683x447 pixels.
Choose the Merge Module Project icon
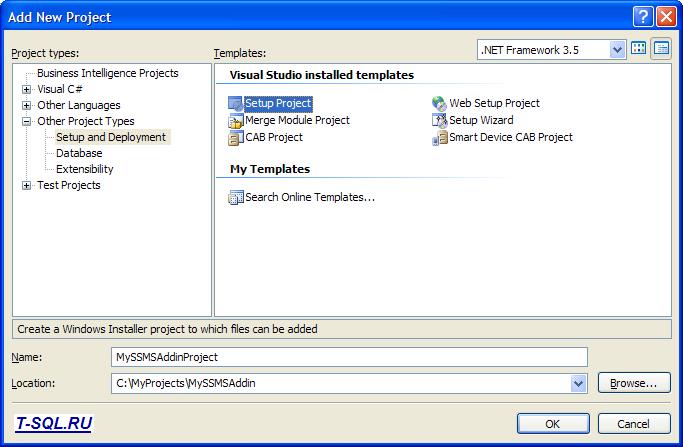[235, 121]
